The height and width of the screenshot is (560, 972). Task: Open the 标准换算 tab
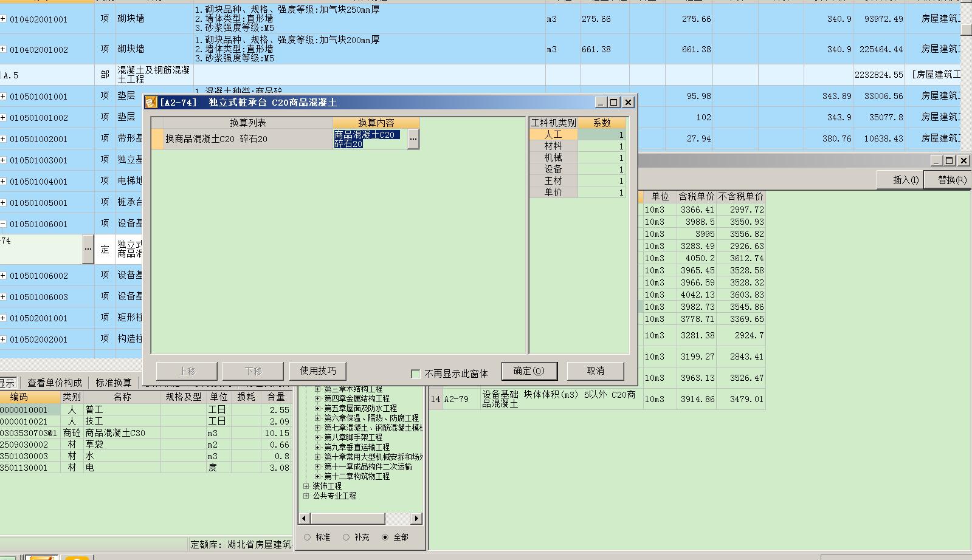(114, 383)
